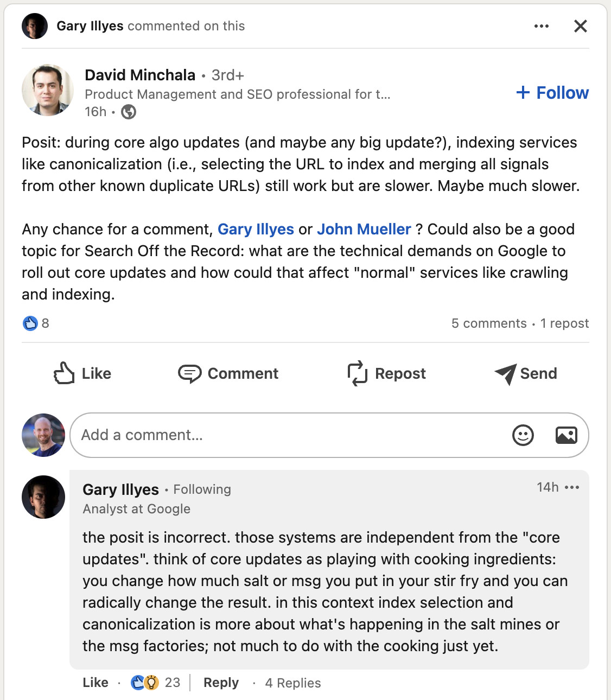Viewport: 611px width, 700px height.
Task: Attach an image to your comment
Action: [566, 435]
